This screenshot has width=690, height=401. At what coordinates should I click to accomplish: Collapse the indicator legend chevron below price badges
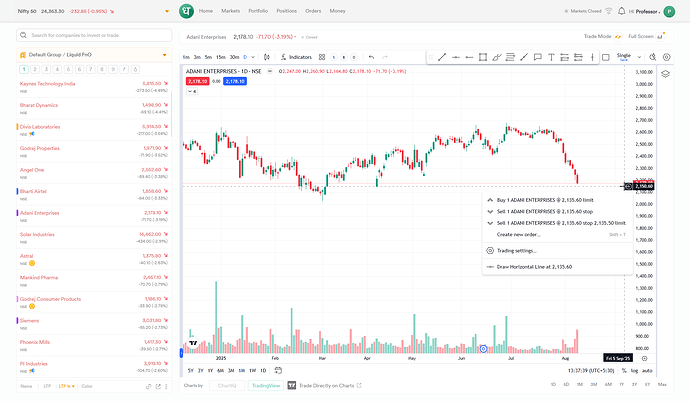192,92
